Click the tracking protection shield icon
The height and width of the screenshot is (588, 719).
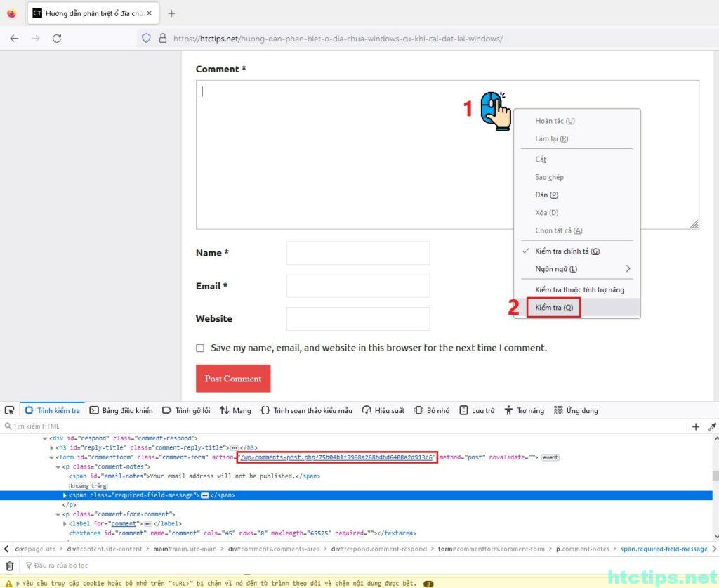[x=146, y=39]
